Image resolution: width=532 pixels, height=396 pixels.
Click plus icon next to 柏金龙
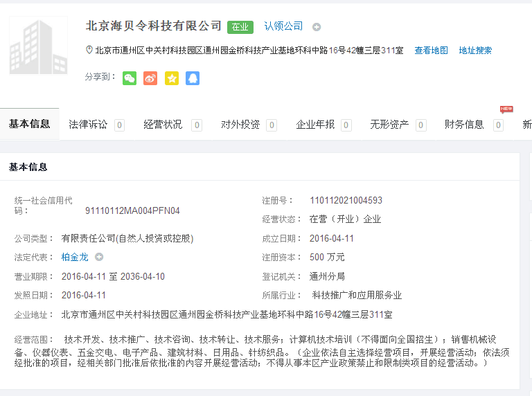[x=99, y=257]
